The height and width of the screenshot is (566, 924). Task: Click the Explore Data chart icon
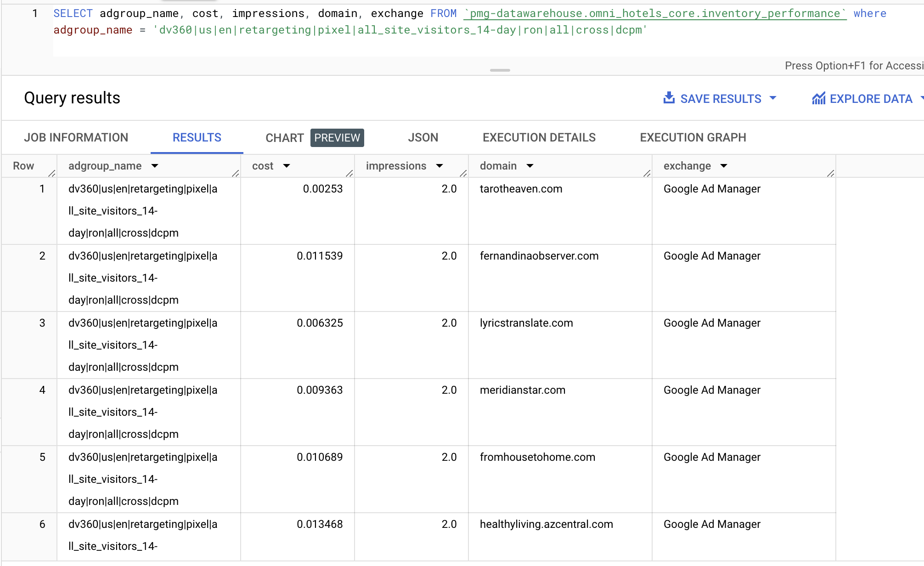click(818, 98)
